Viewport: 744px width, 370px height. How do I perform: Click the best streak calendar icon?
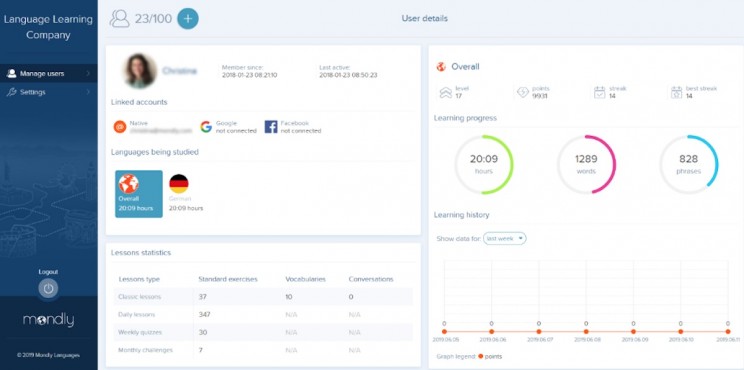pyautogui.click(x=677, y=92)
